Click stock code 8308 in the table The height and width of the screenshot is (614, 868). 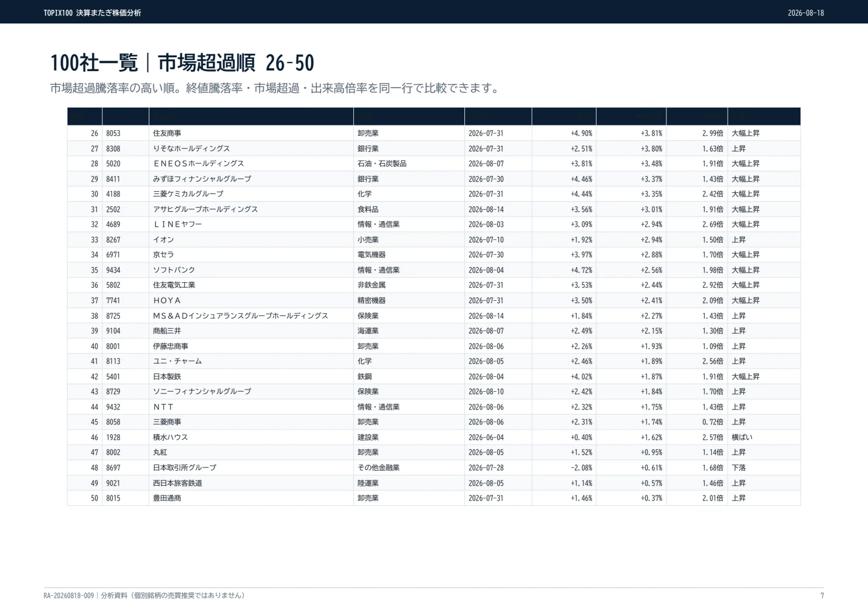coord(113,148)
